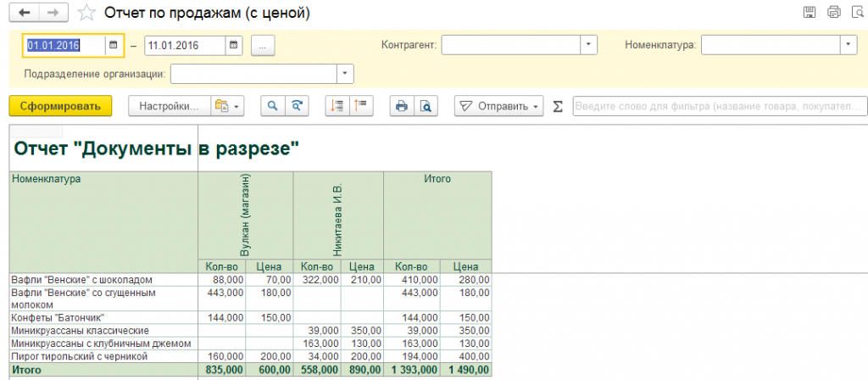The height and width of the screenshot is (380, 868).
Task: Click the sum (Σ) icon
Action: click(x=557, y=106)
